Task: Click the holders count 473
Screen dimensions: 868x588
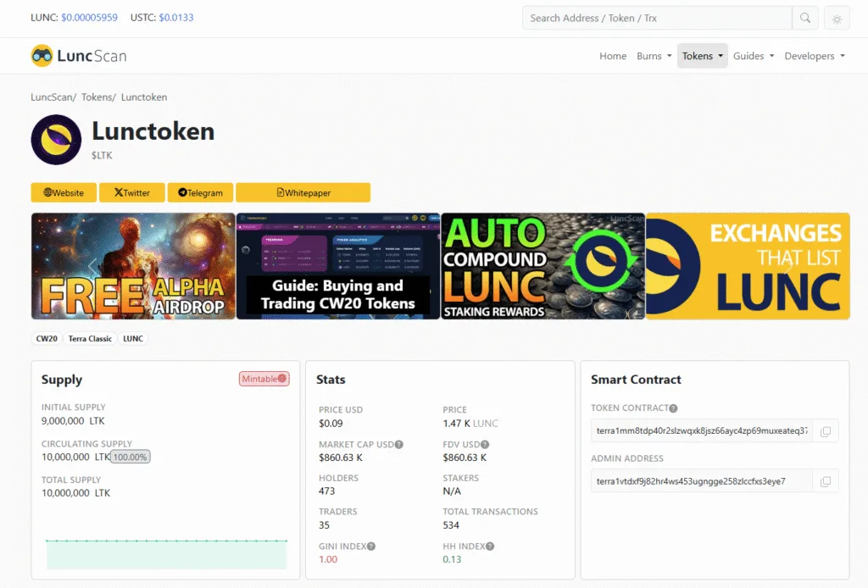Action: click(x=326, y=491)
